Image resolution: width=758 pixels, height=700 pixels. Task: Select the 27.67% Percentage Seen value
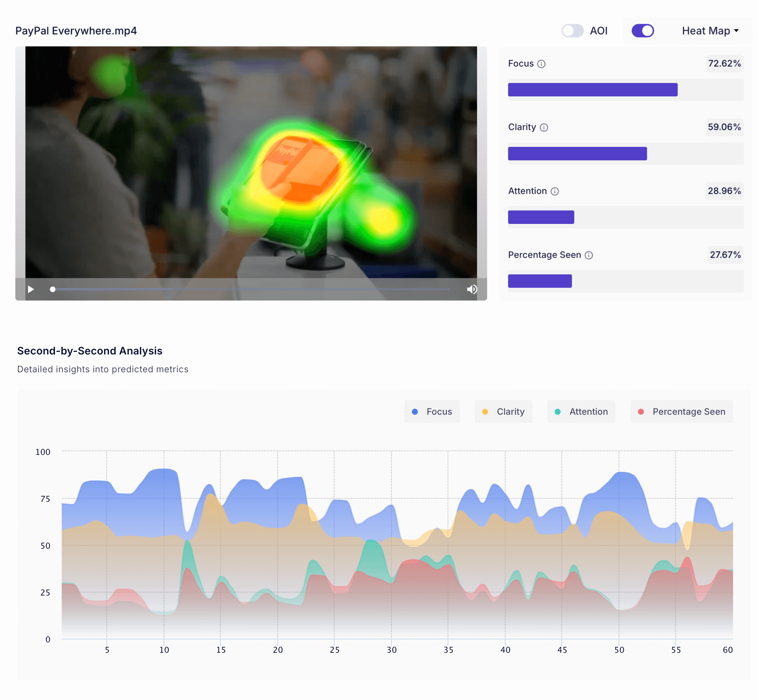point(725,255)
